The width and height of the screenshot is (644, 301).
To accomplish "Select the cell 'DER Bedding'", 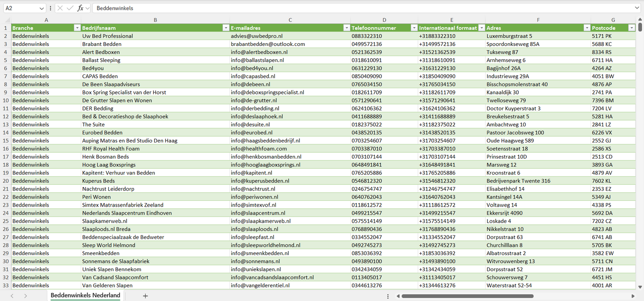I will click(x=155, y=108).
